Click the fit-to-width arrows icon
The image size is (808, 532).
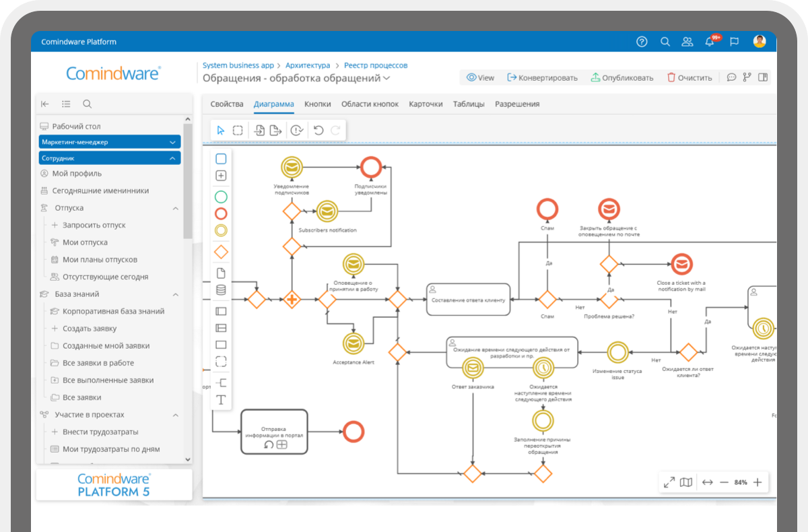[x=707, y=482]
